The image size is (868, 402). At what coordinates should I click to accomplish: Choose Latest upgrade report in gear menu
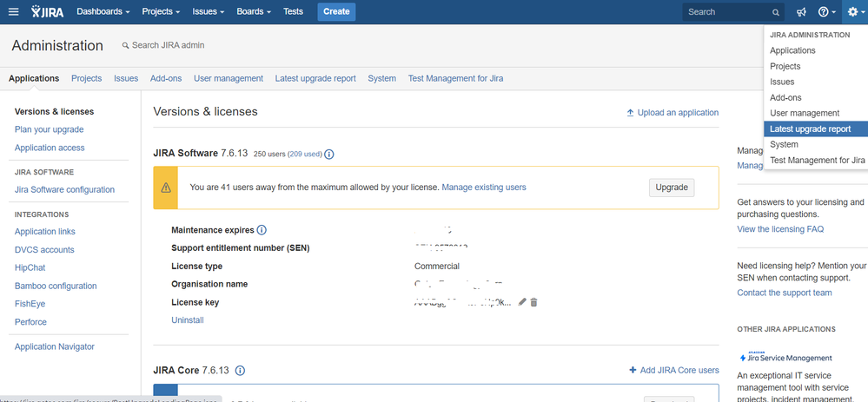[816, 129]
